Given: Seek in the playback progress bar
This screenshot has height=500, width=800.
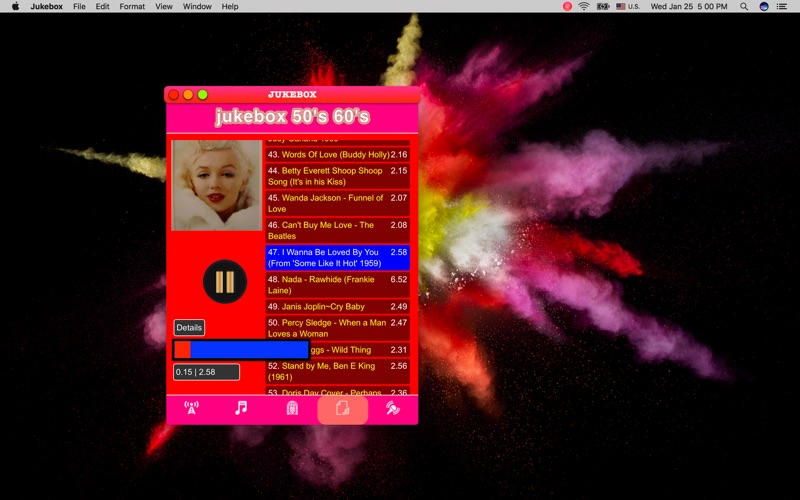Looking at the screenshot, I should [x=241, y=349].
